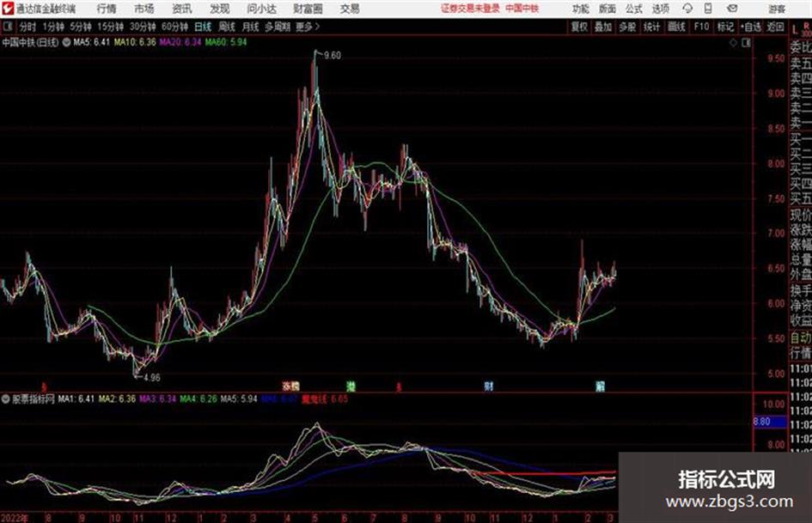This screenshot has height=523, width=812.
Task: Toggle the left panel icon beside 分时
Action: point(7,27)
